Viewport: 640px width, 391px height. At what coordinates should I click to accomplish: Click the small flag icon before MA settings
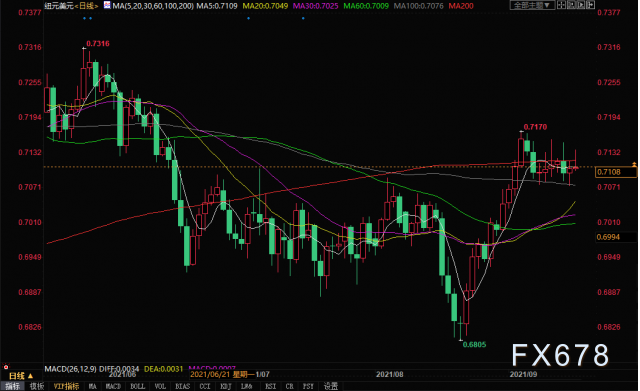point(107,5)
